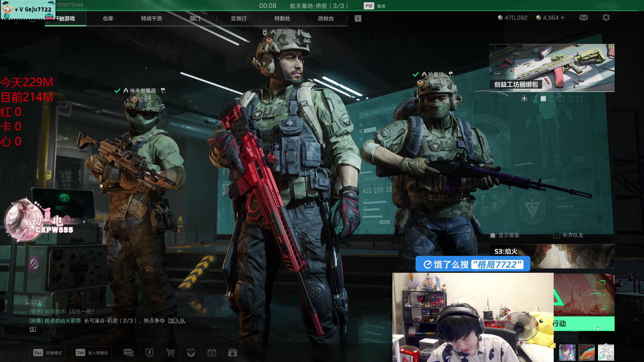Screen dimensions: 644x362
Task: Open the 部门 tab
Action: 195,18
